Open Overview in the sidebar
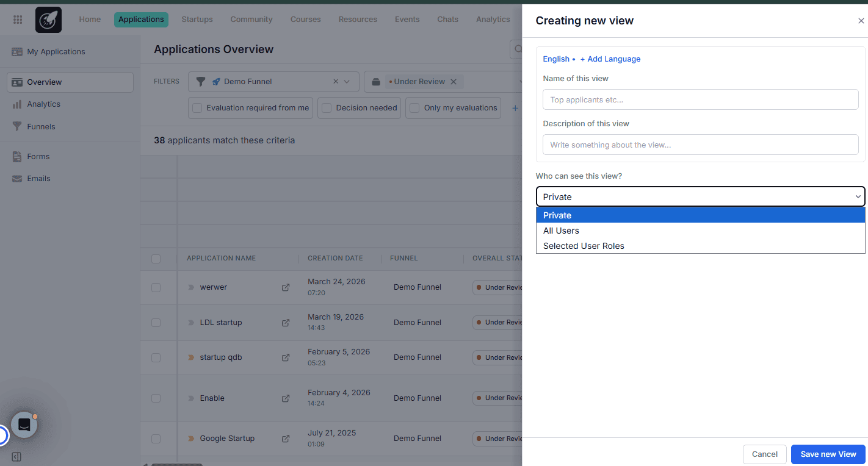868x466 pixels. pyautogui.click(x=70, y=82)
